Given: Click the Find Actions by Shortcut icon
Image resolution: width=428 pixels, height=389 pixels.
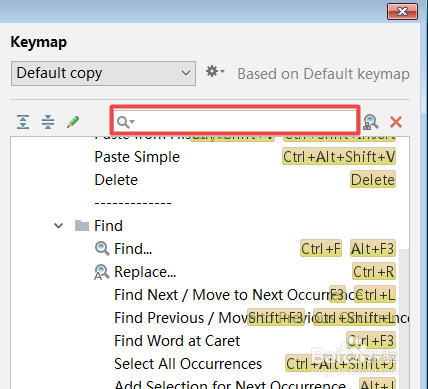Looking at the screenshot, I should pos(371,122).
